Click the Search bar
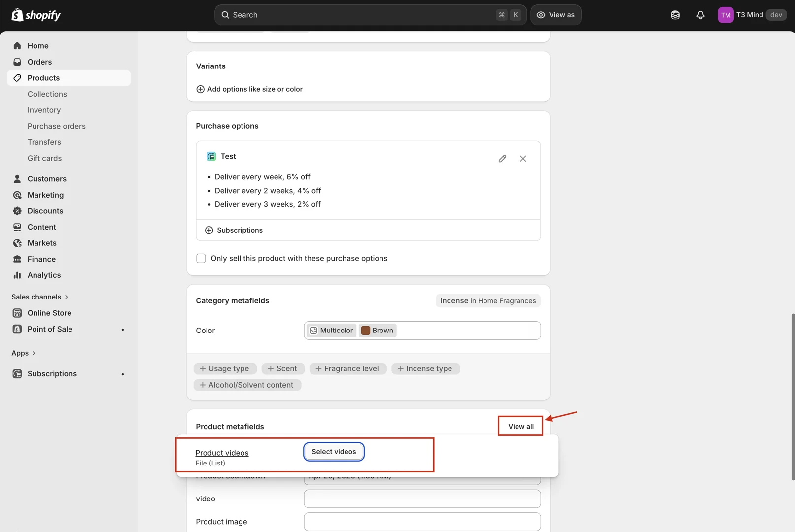The width and height of the screenshot is (795, 532). (371, 15)
